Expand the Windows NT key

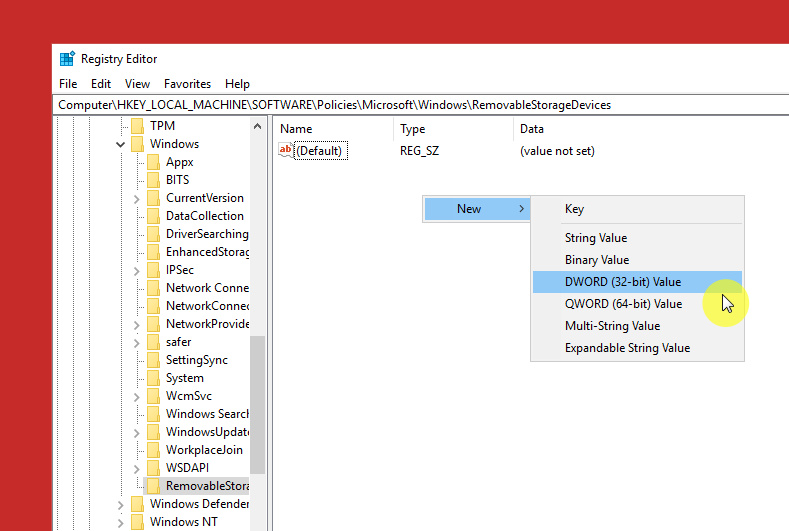120,522
